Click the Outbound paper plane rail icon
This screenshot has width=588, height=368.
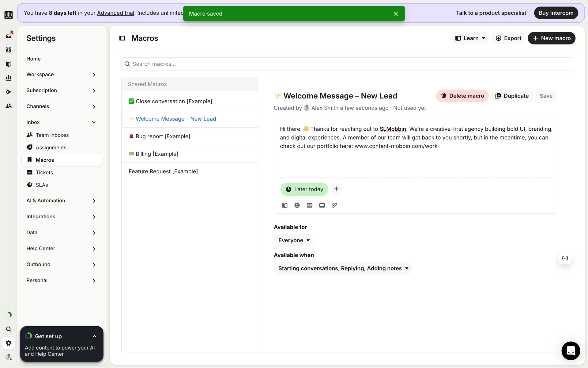(9, 92)
